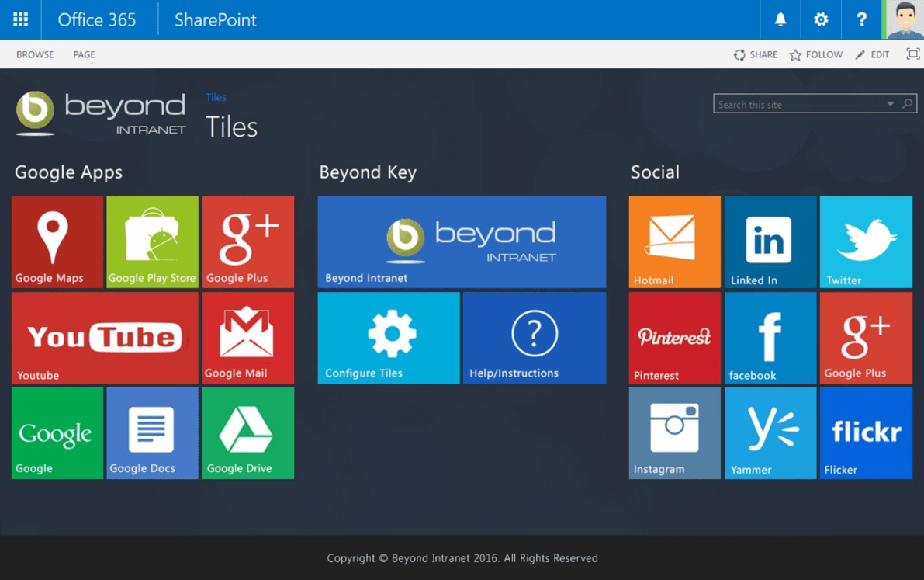Open the settings gear in top bar
Image resolution: width=924 pixels, height=580 pixels.
pos(821,19)
